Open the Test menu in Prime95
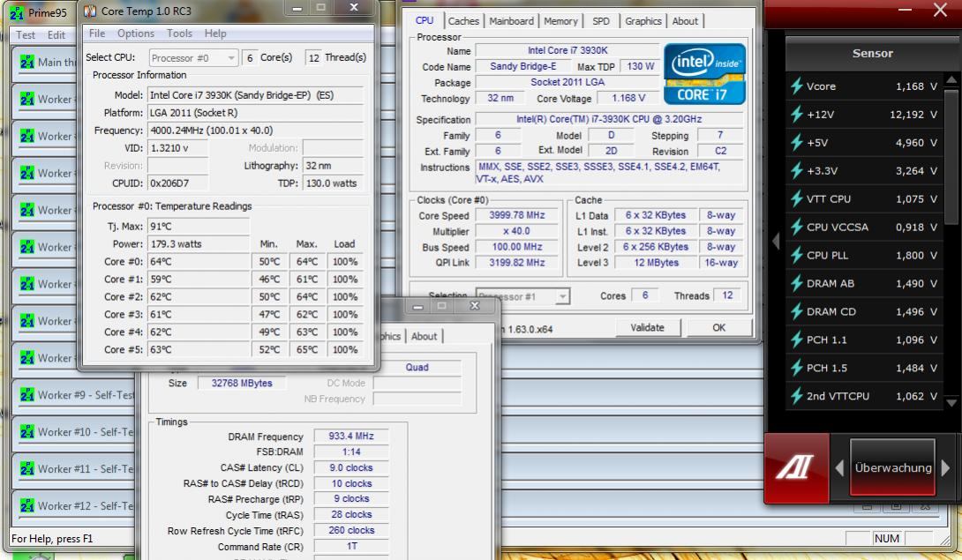Image resolution: width=962 pixels, height=560 pixels. click(26, 35)
